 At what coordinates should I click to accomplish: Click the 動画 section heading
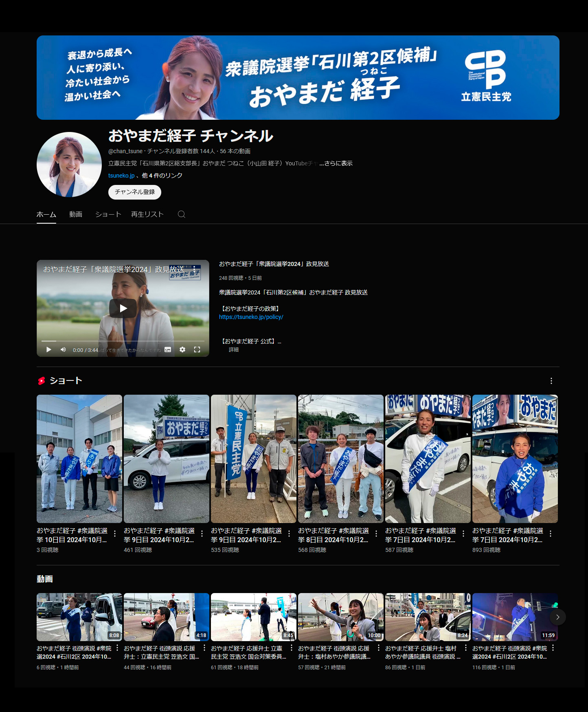(x=45, y=579)
